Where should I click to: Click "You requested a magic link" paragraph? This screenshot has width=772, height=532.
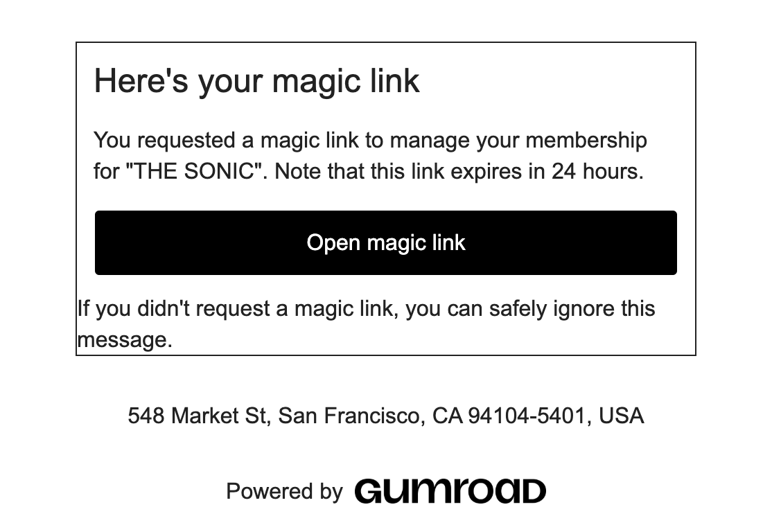click(369, 156)
